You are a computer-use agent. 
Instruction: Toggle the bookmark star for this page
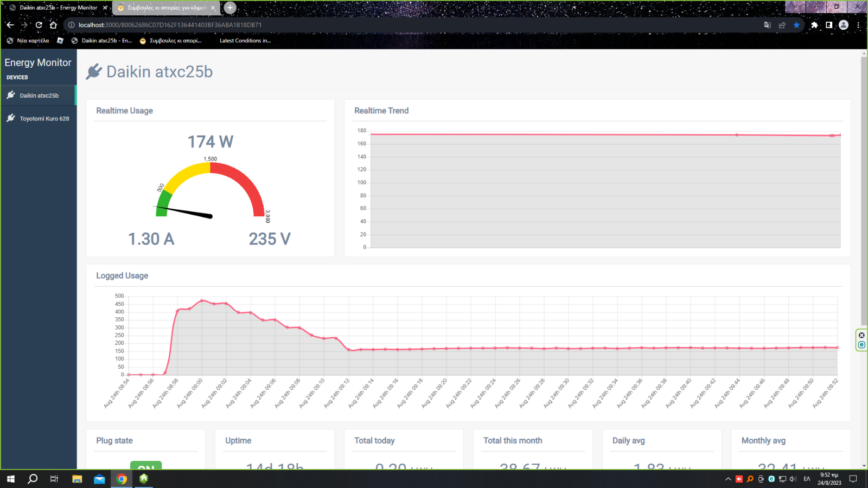tap(796, 25)
